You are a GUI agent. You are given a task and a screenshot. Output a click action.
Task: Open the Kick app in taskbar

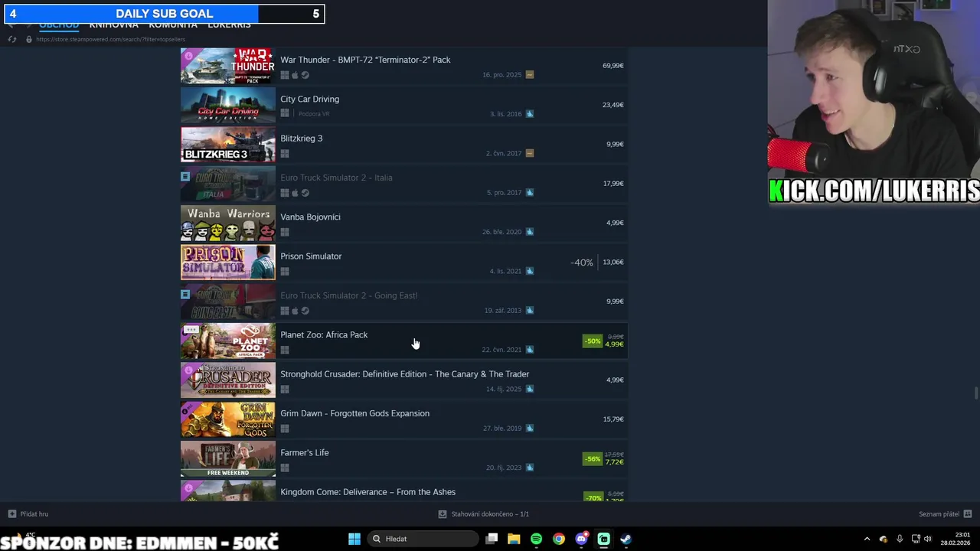point(603,539)
